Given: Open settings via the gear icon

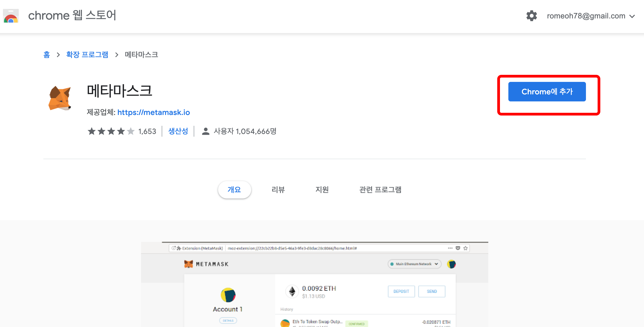Looking at the screenshot, I should [x=532, y=16].
